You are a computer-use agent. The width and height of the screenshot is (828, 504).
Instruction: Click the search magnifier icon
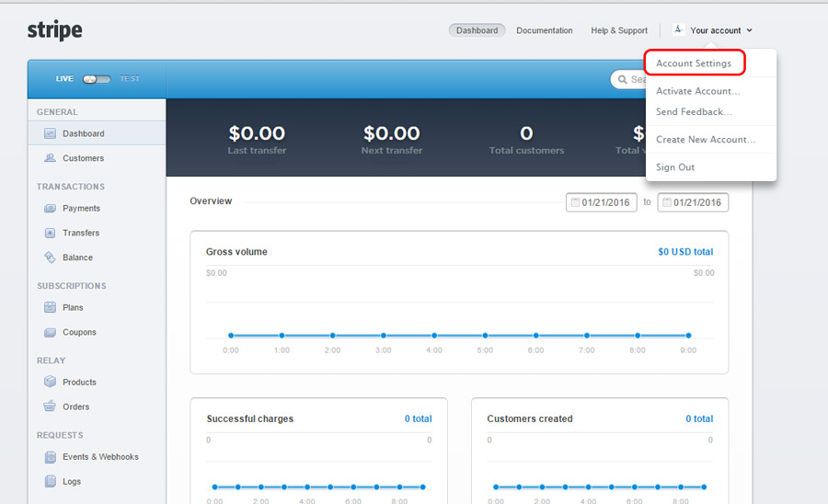622,79
